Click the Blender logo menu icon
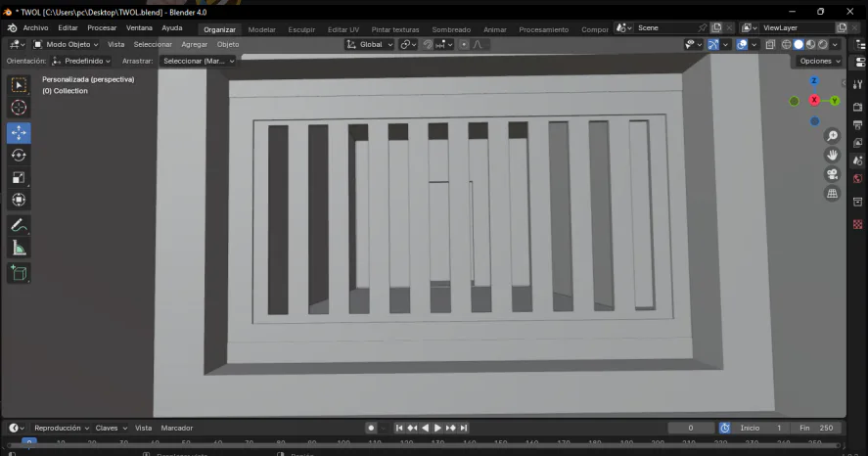The width and height of the screenshot is (868, 456). click(x=12, y=27)
